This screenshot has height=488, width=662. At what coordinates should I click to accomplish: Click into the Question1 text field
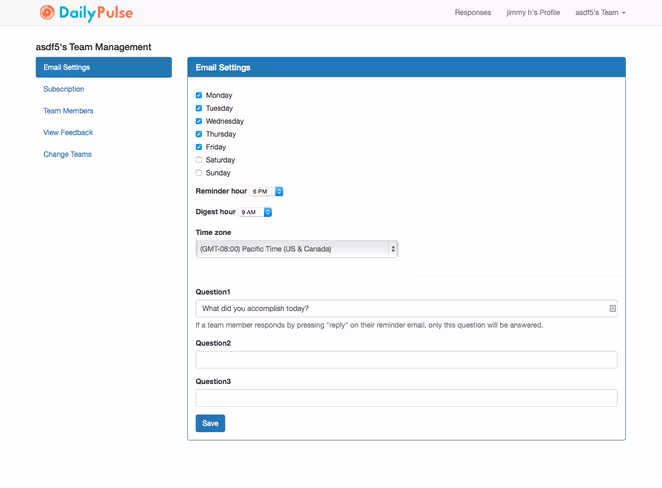406,309
